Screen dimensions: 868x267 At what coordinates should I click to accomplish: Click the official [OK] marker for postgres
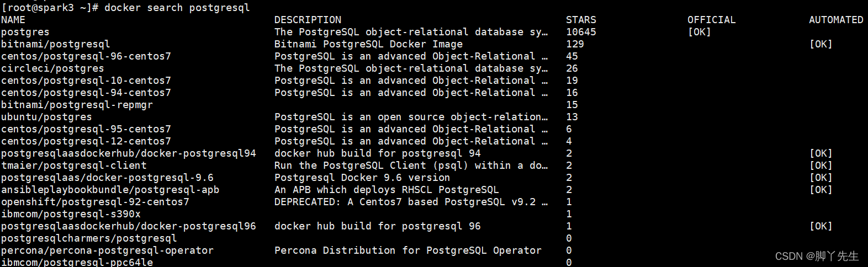click(x=699, y=32)
